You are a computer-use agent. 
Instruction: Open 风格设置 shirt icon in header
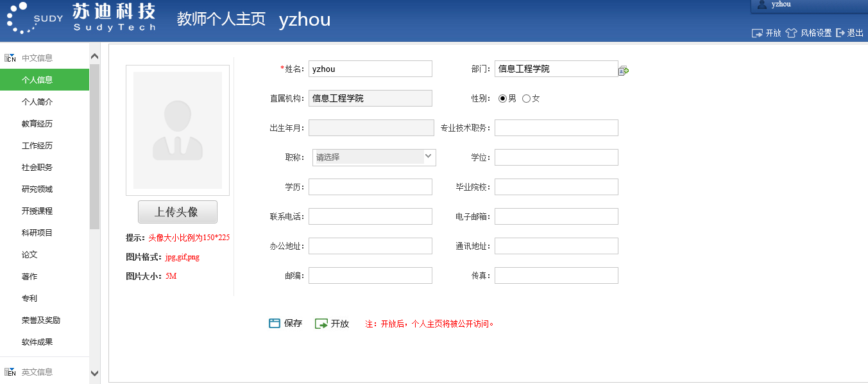coord(791,33)
